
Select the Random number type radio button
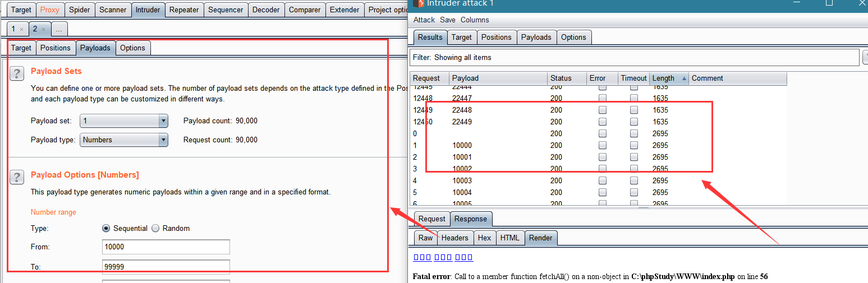155,229
